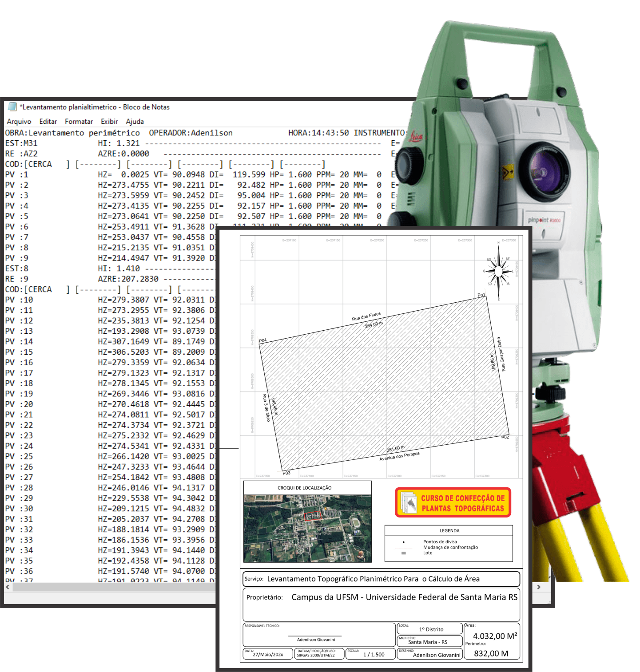Image resolution: width=640 pixels, height=672 pixels.
Task: Click the Notepad document icon in title bar
Action: [x=12, y=107]
